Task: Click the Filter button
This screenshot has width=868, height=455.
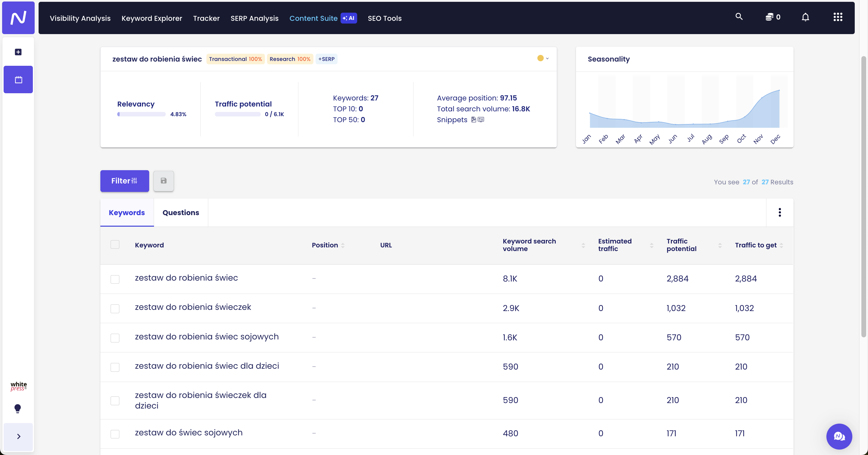Action: pyautogui.click(x=124, y=181)
